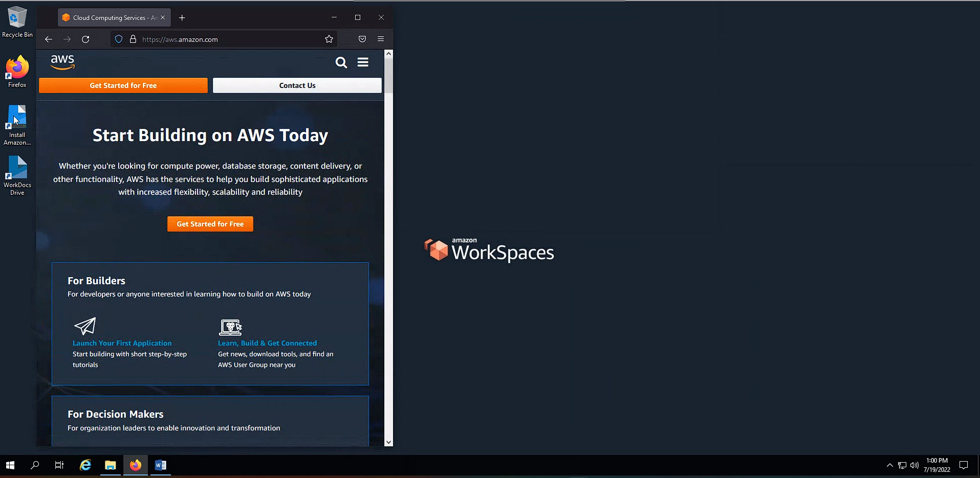Bookmark the page with the star icon
980x478 pixels.
[329, 39]
